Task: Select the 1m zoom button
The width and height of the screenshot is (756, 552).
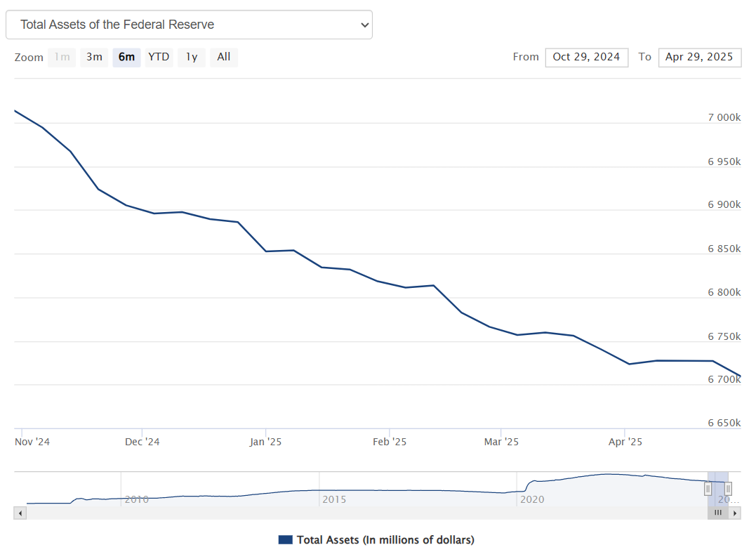Action: pyautogui.click(x=62, y=58)
